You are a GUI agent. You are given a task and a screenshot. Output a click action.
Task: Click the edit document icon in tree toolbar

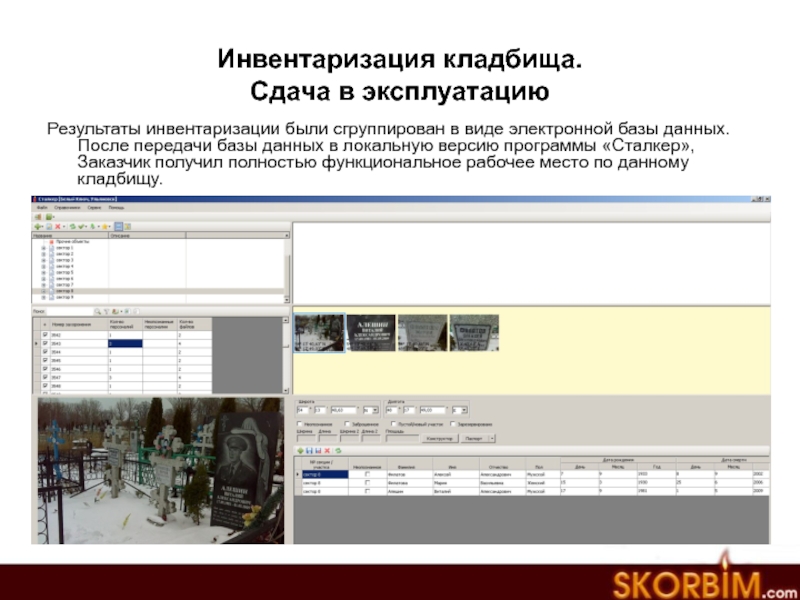click(x=49, y=227)
